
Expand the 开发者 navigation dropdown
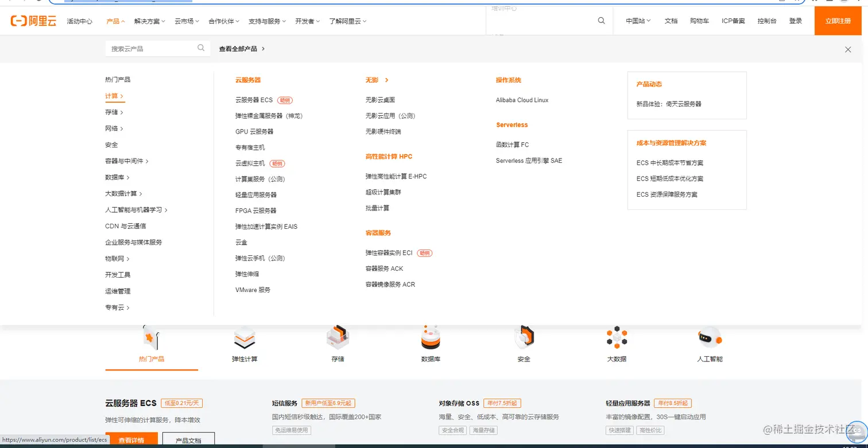(x=307, y=21)
